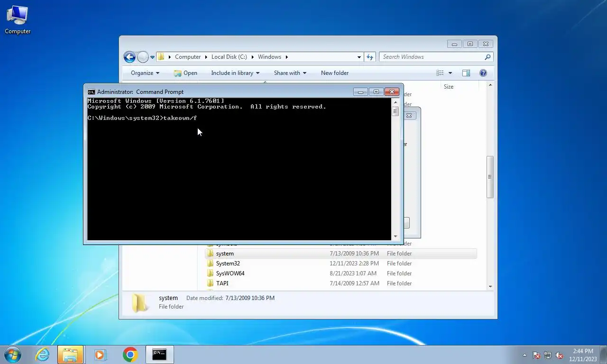Focus the Search Windows field

click(432, 57)
